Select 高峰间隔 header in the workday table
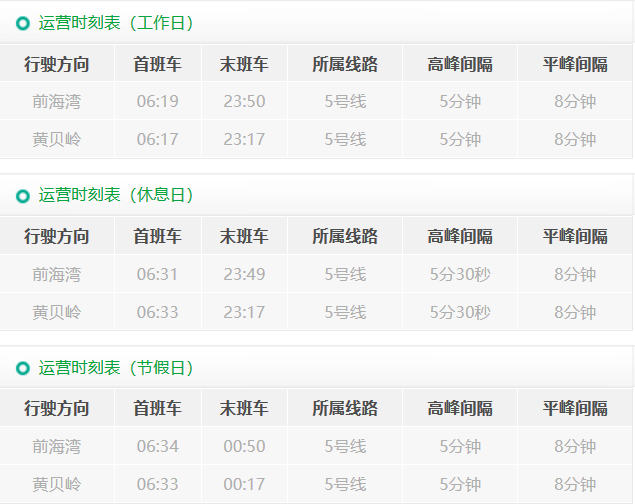 460,65
